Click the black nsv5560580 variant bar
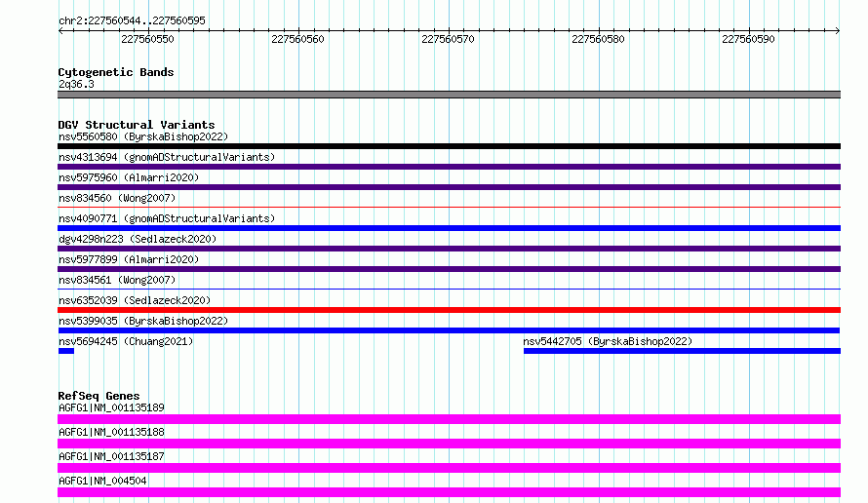 coord(449,146)
